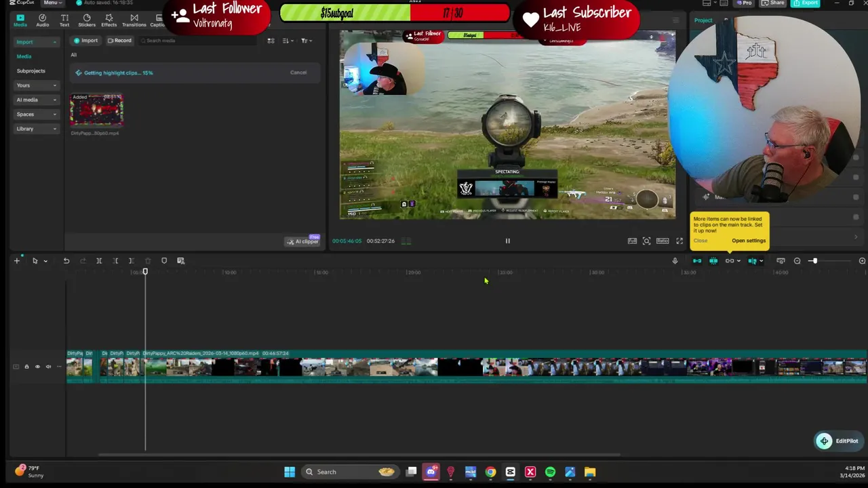Open the media sort dropdown
Screen dimensions: 868x488
288,41
